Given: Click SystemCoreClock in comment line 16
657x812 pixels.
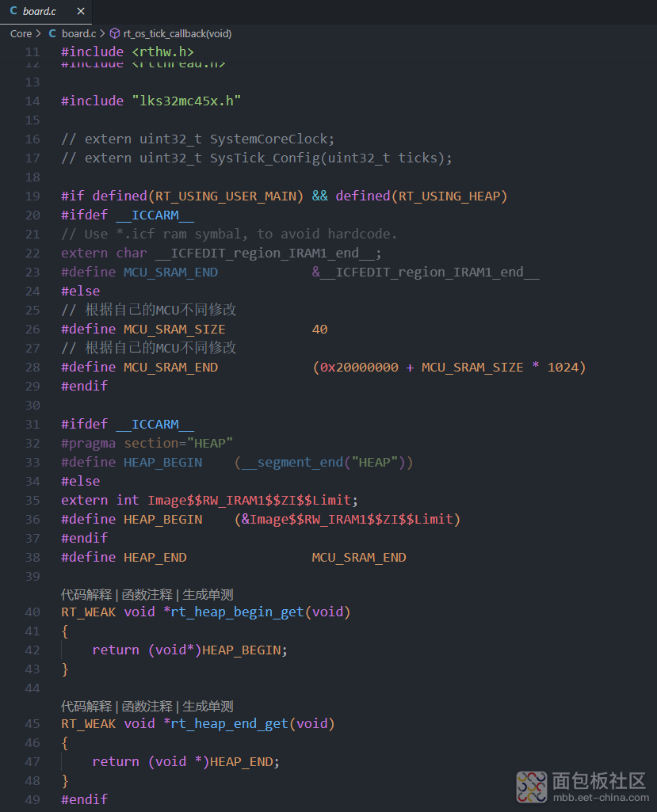Looking at the screenshot, I should point(269,139).
